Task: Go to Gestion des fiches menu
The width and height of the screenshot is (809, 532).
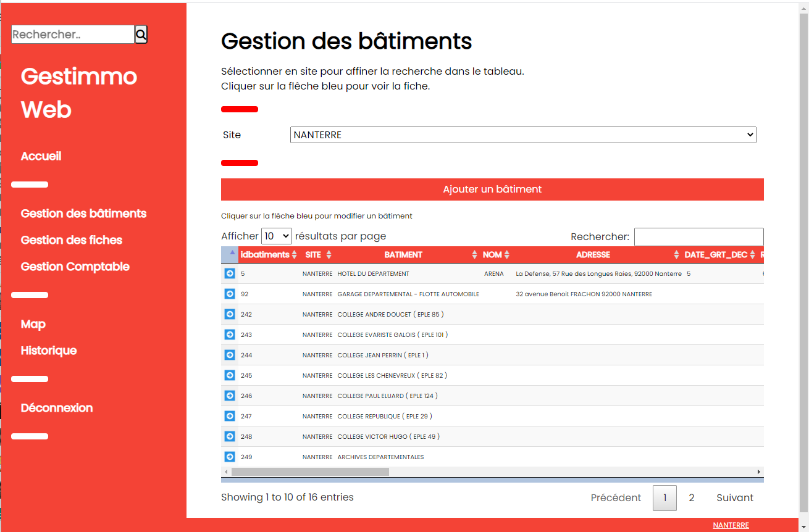Action: click(x=72, y=240)
